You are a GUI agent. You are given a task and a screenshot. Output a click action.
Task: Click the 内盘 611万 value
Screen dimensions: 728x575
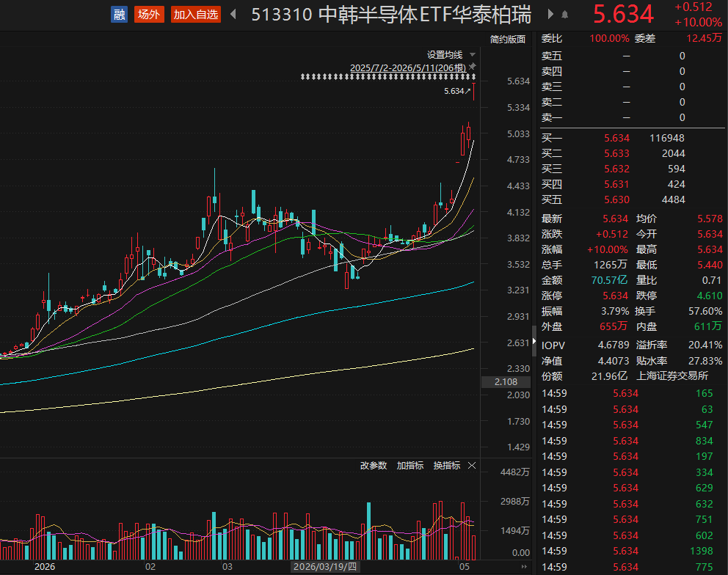708,326
